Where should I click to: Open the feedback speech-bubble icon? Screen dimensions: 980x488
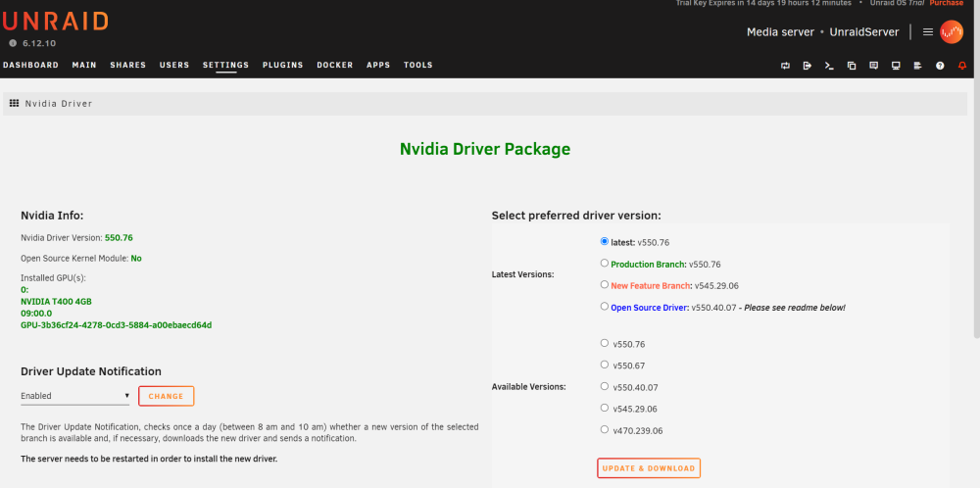click(874, 66)
